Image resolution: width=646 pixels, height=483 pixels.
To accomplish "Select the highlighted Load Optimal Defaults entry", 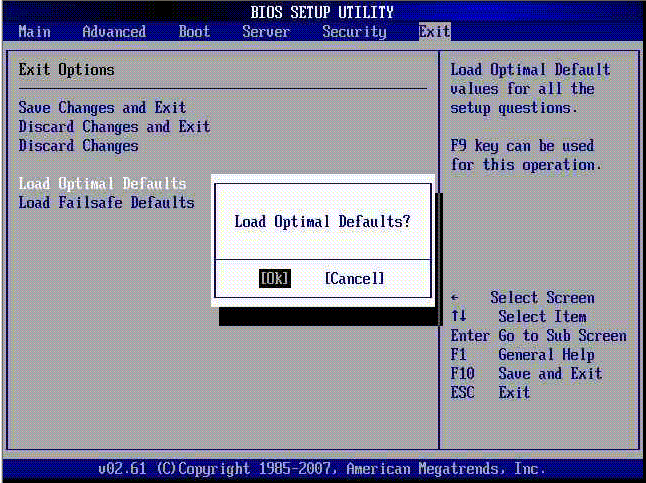I will (x=102, y=184).
